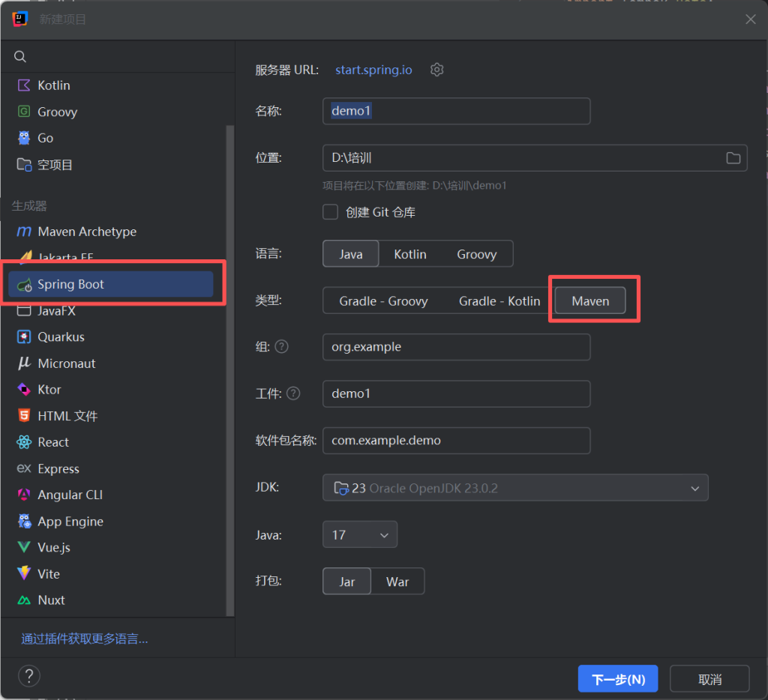Screen dimensions: 768x700
Task: Open server URL settings gear icon
Action: (437, 70)
